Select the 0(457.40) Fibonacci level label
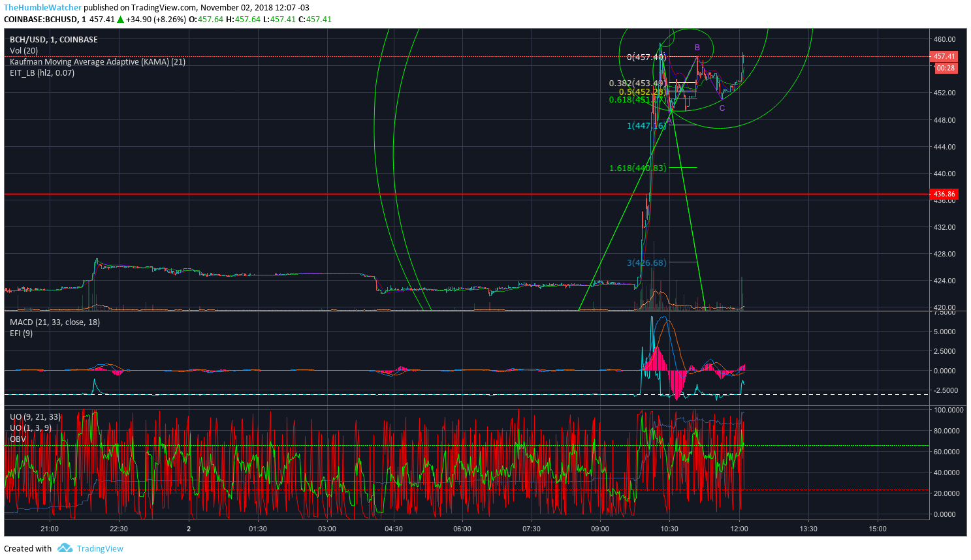Screen dimensions: 971x560 click(646, 57)
